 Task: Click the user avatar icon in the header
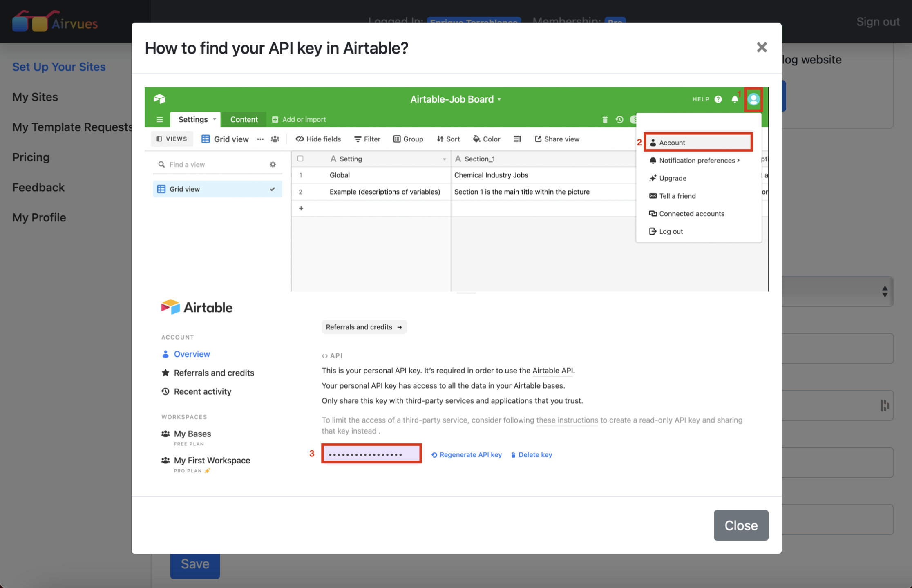(x=753, y=99)
